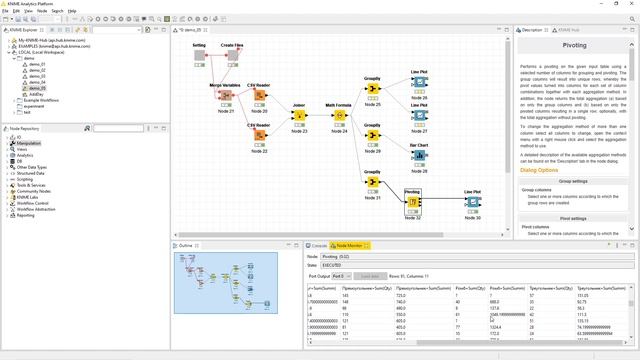Select the KNIME Labs category
The width and height of the screenshot is (640, 360).
27,198
